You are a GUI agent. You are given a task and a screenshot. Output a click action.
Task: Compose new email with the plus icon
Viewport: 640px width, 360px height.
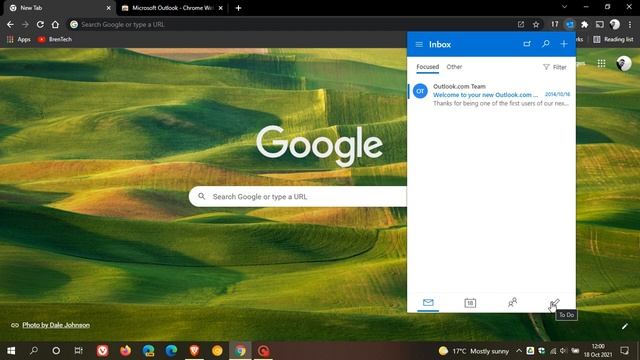pos(564,44)
